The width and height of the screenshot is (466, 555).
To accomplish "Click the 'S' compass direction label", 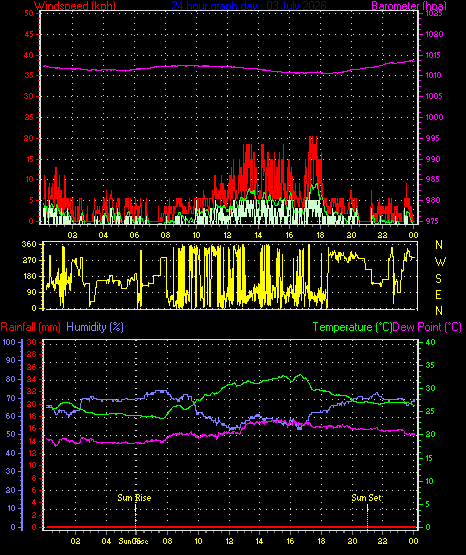I will (438, 279).
